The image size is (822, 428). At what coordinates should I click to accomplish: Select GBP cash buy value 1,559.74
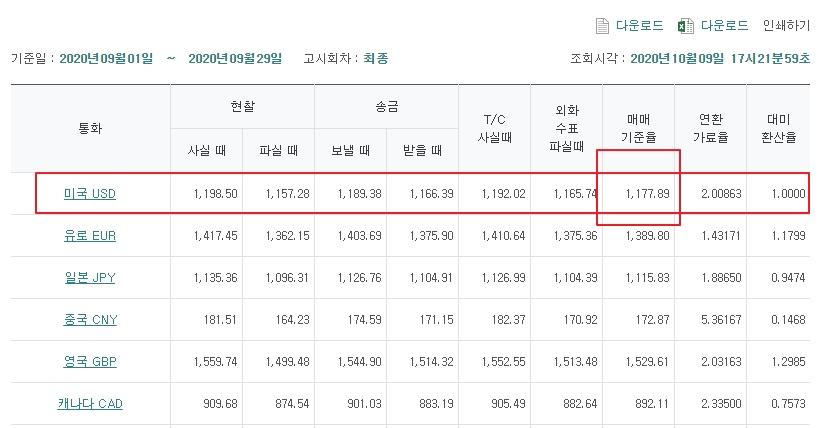(x=215, y=361)
